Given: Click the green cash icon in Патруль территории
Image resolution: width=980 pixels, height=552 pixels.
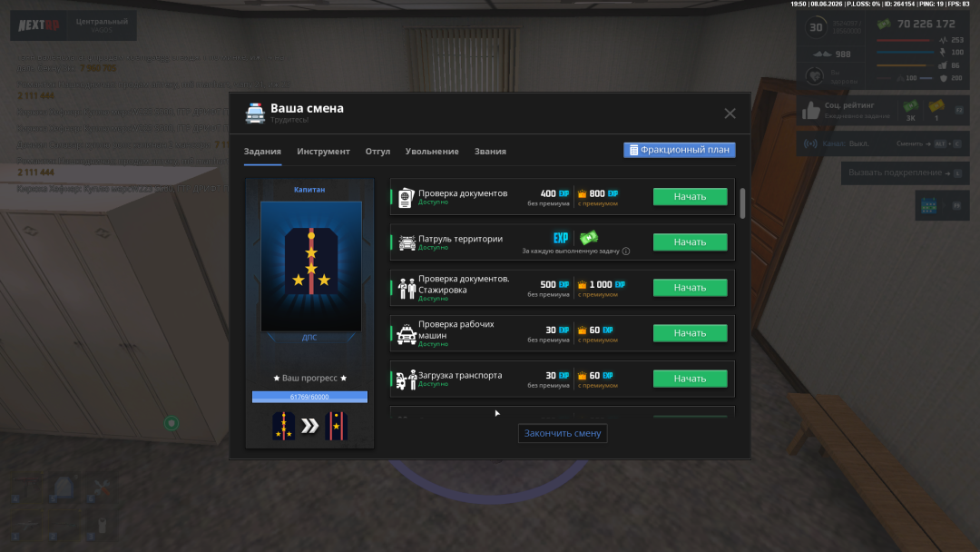Looking at the screenshot, I should click(x=589, y=237).
